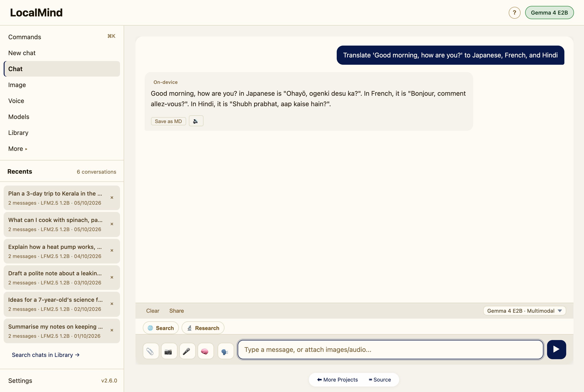The width and height of the screenshot is (584, 392).
Task: Remove the spinach cooking conversation
Action: click(112, 224)
